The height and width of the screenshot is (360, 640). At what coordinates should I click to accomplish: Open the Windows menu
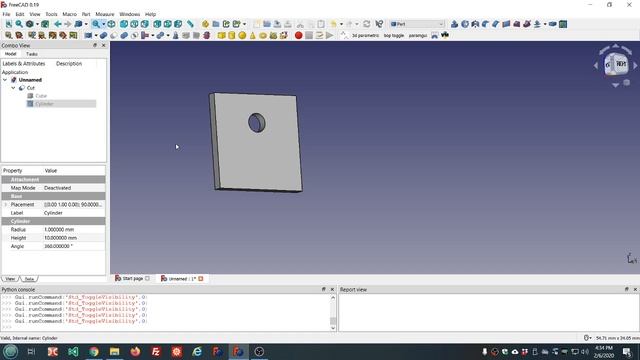[x=129, y=14]
